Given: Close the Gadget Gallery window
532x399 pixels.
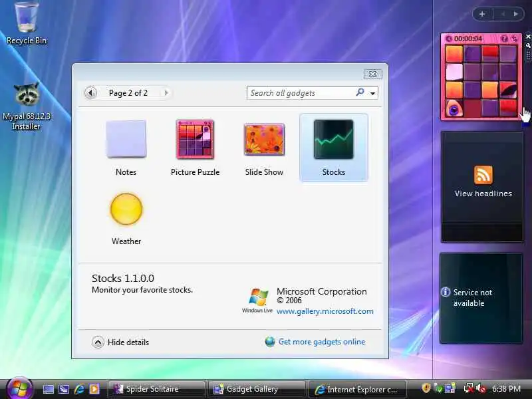Looking at the screenshot, I should pos(372,74).
